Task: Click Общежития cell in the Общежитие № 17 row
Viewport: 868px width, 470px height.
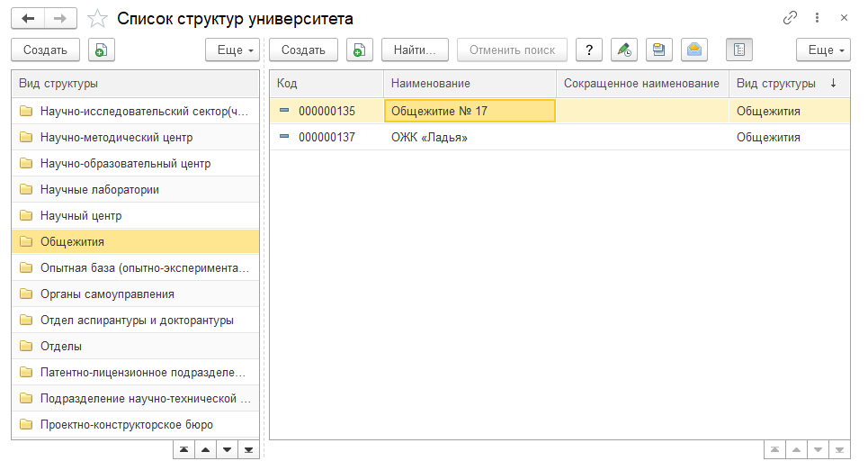Action: (790, 111)
